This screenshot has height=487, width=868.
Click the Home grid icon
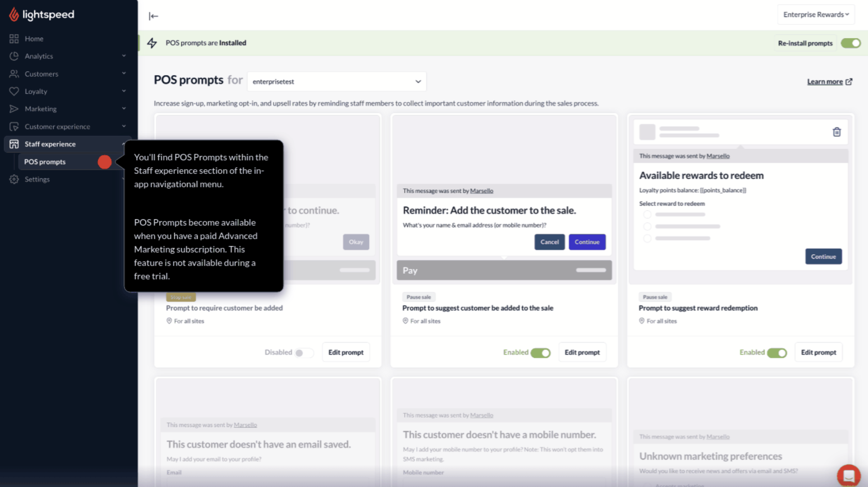tap(14, 39)
